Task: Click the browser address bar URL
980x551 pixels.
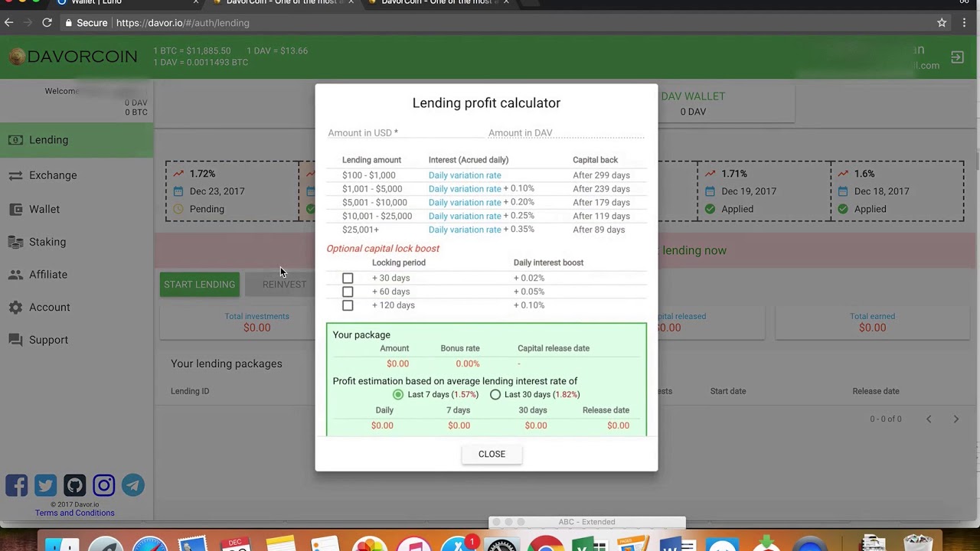Action: pyautogui.click(x=182, y=23)
